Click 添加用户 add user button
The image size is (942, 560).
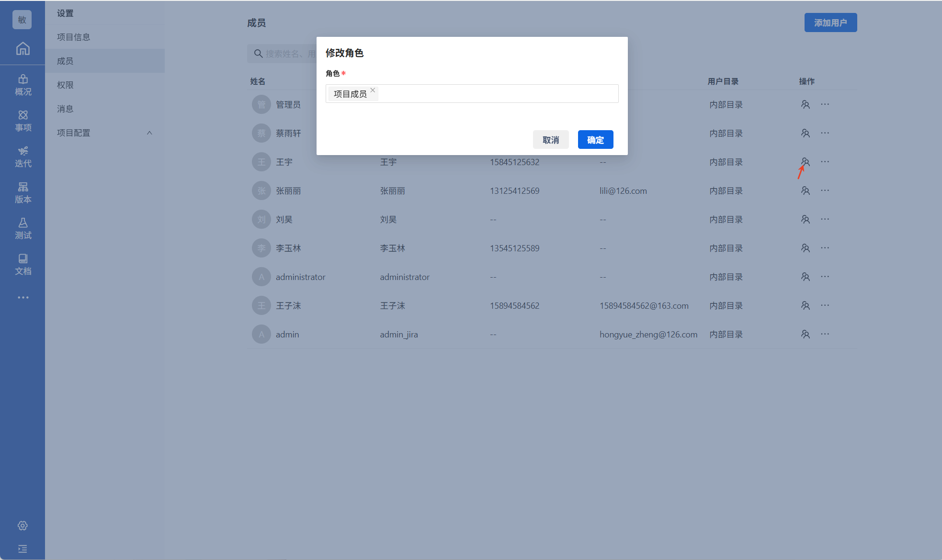pyautogui.click(x=830, y=22)
